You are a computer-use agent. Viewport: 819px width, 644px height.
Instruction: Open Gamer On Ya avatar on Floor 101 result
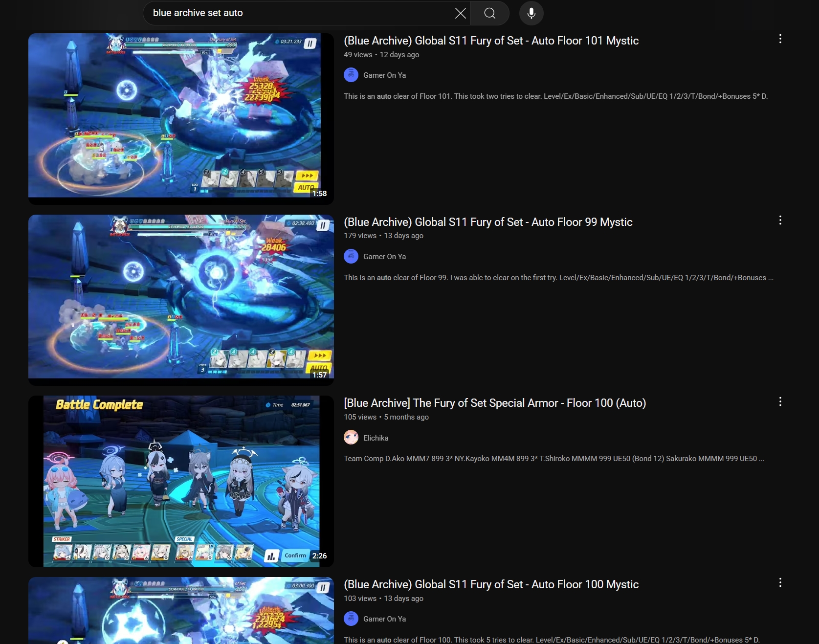tap(351, 75)
